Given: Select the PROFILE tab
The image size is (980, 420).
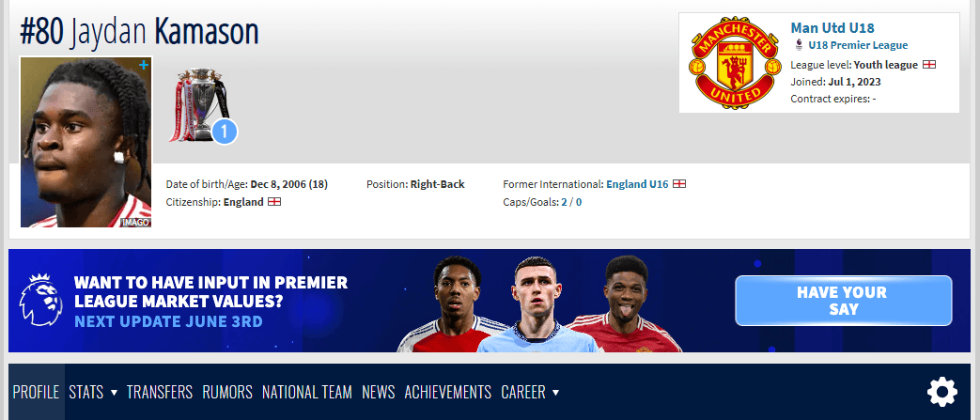Looking at the screenshot, I should (x=37, y=392).
